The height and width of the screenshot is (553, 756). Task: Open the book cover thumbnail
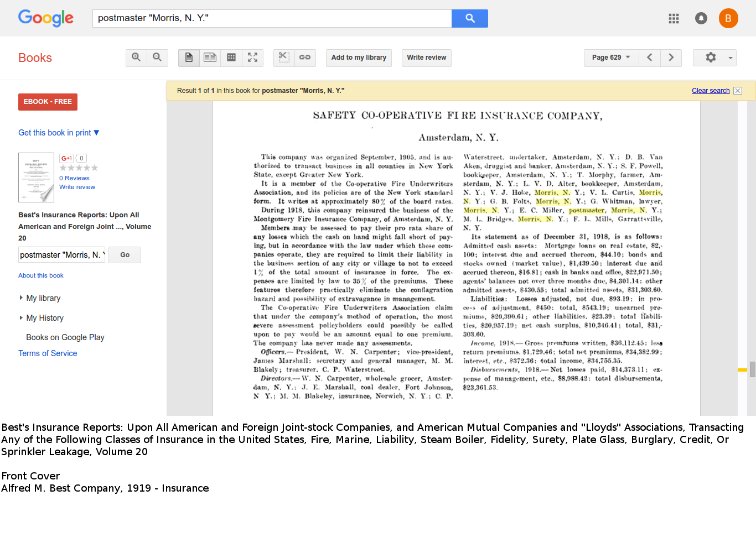(x=36, y=177)
